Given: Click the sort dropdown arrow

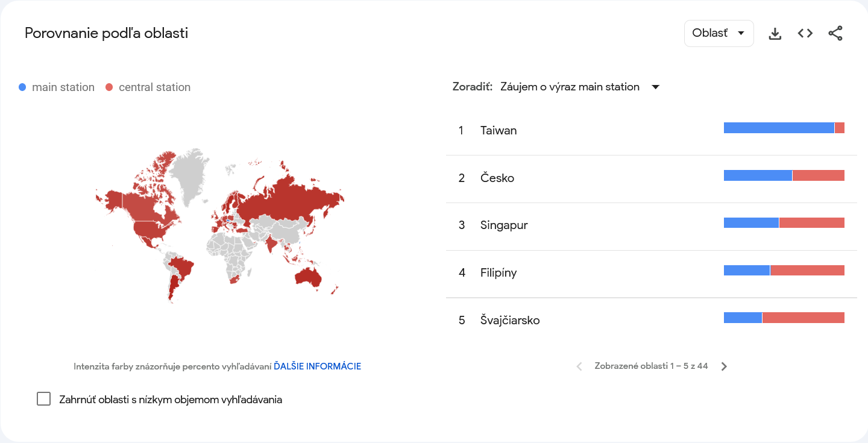Looking at the screenshot, I should (x=656, y=87).
